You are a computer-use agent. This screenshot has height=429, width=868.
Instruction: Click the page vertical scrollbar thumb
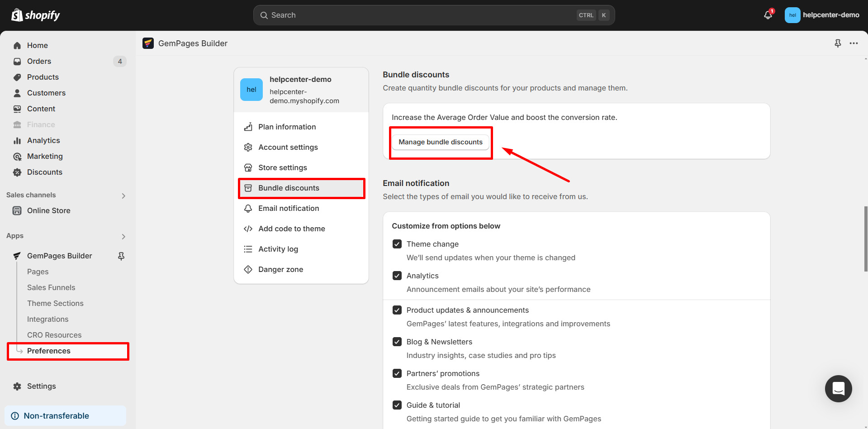click(865, 238)
